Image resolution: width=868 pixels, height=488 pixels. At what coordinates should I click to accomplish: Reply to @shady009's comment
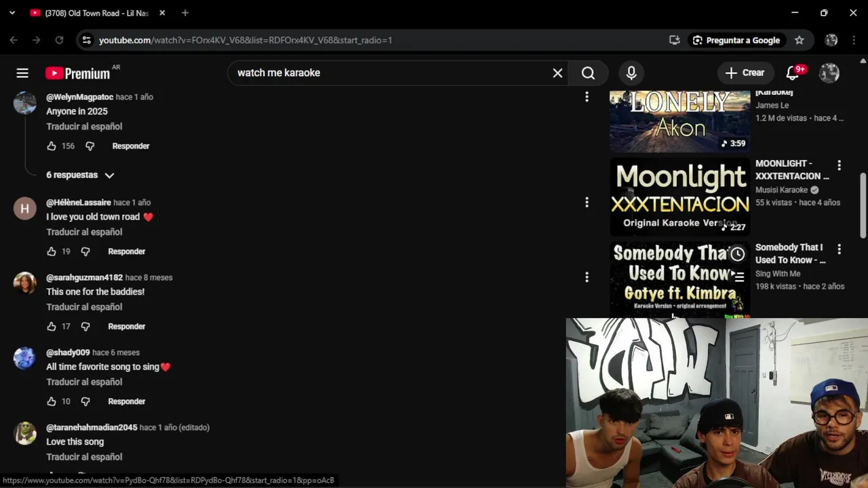coord(127,401)
